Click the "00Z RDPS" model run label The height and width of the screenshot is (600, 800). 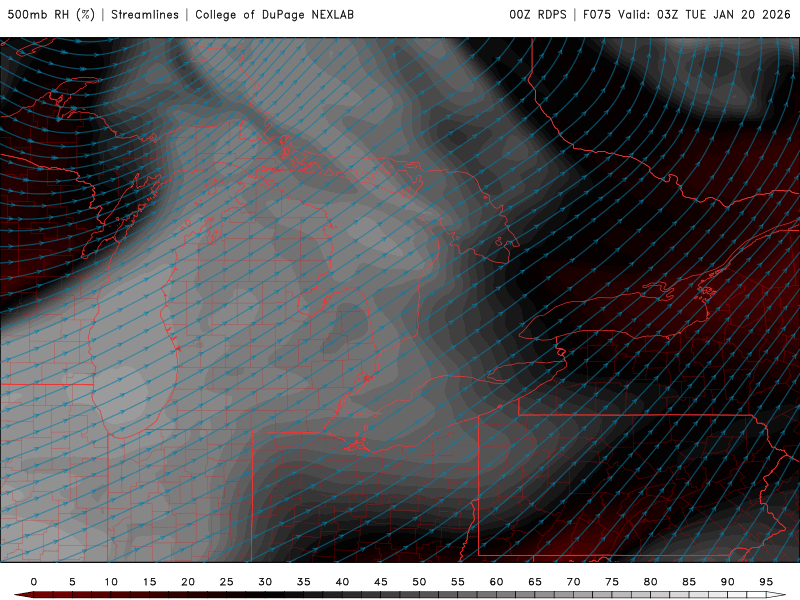[538, 14]
